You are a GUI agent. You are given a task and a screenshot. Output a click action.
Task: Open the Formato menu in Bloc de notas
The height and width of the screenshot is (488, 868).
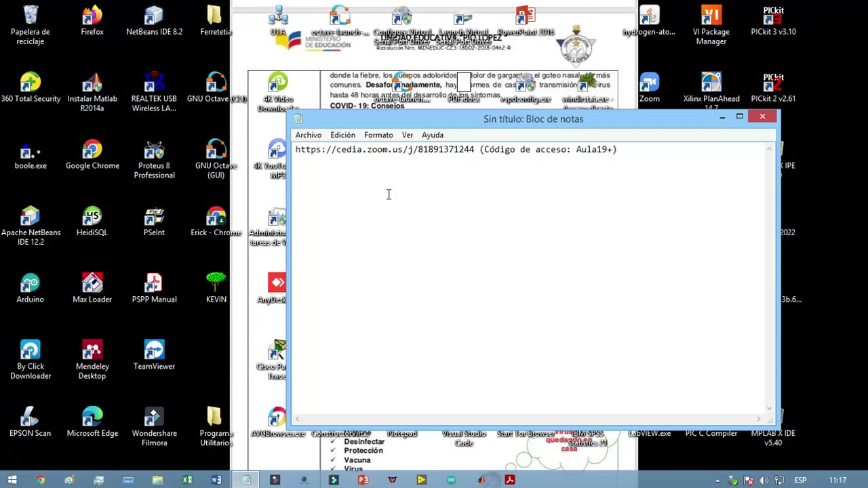click(378, 135)
